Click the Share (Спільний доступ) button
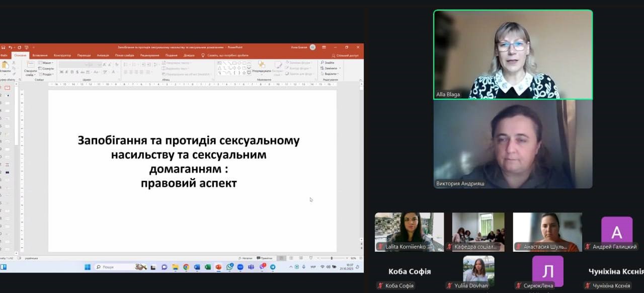 tap(346, 55)
